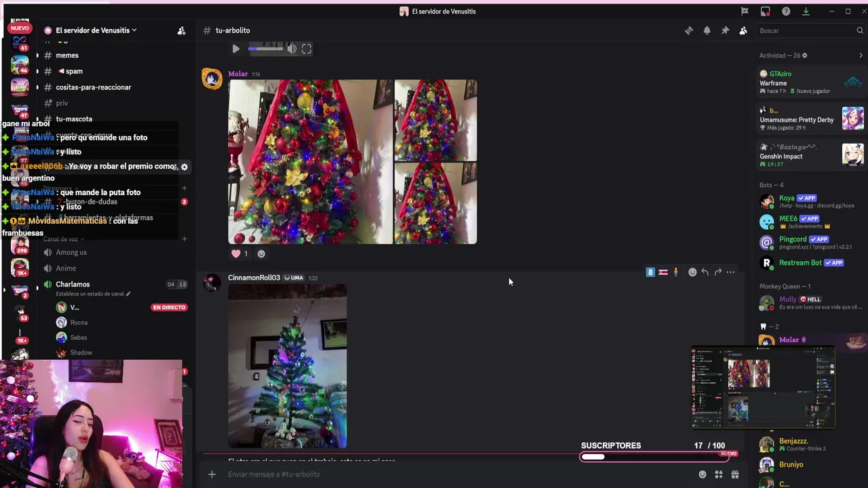
Task: Join the Anime voice channel
Action: (x=66, y=268)
